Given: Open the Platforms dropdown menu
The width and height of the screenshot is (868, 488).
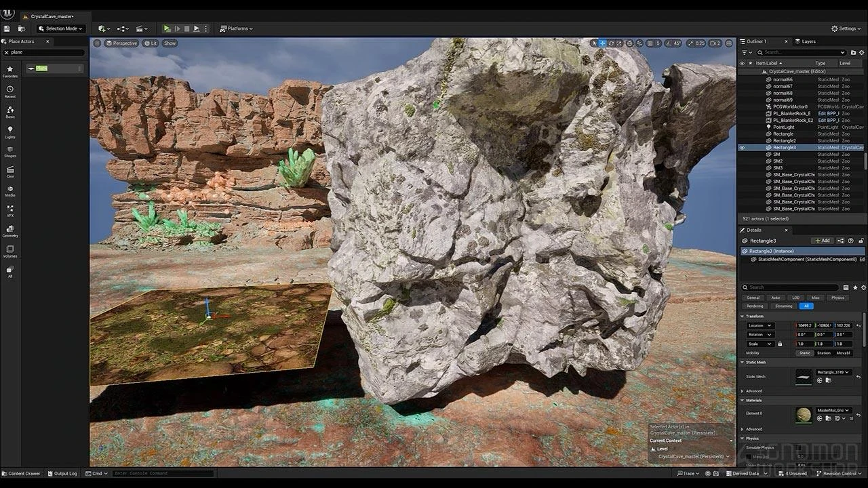Looking at the screenshot, I should tap(237, 28).
